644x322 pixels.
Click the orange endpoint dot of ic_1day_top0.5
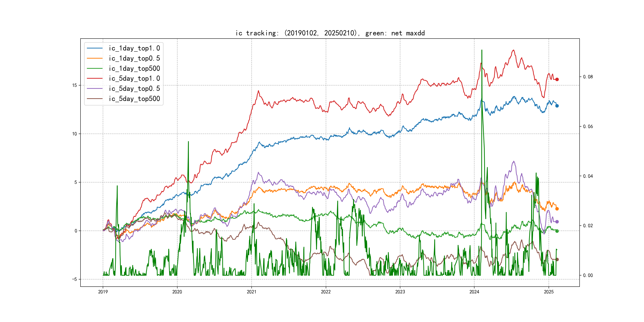pos(557,209)
